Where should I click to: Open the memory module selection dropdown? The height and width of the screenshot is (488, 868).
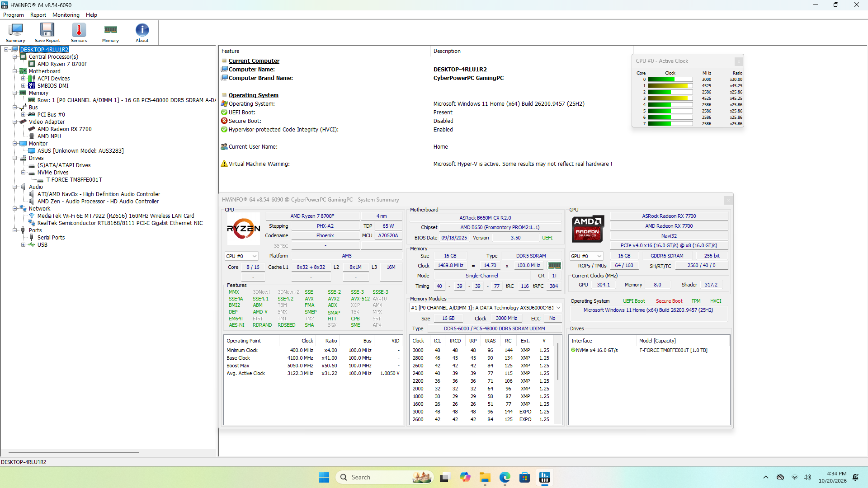click(x=486, y=308)
